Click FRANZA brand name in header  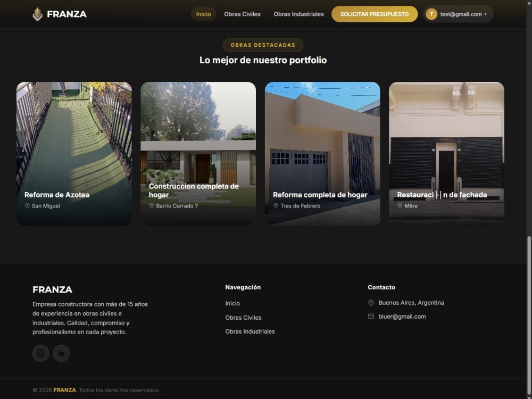(x=67, y=14)
